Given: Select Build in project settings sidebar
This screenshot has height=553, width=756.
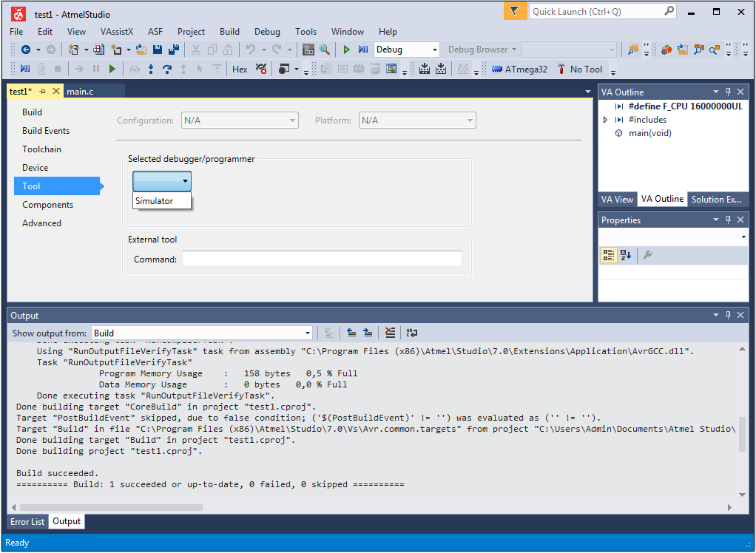Looking at the screenshot, I should (x=32, y=112).
